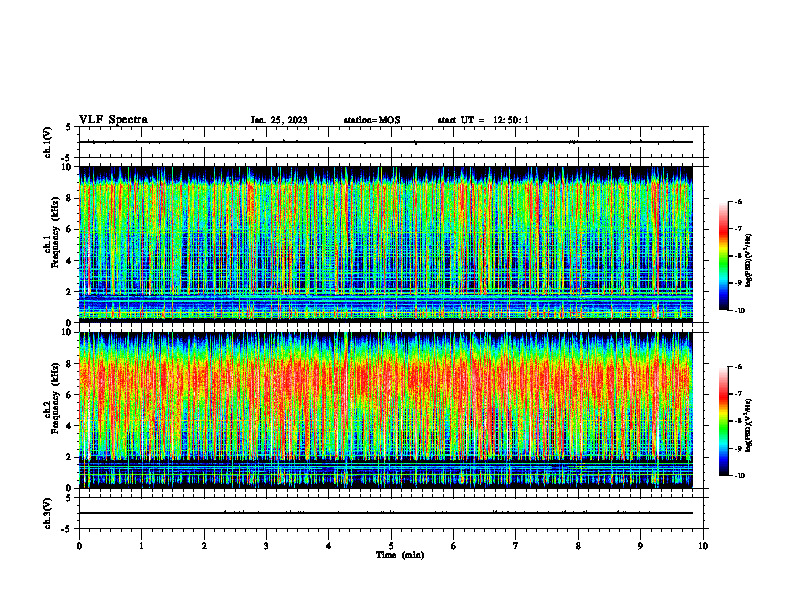792x612 pixels.
Task: Click the time-axis tick label "10"
Action: click(703, 546)
